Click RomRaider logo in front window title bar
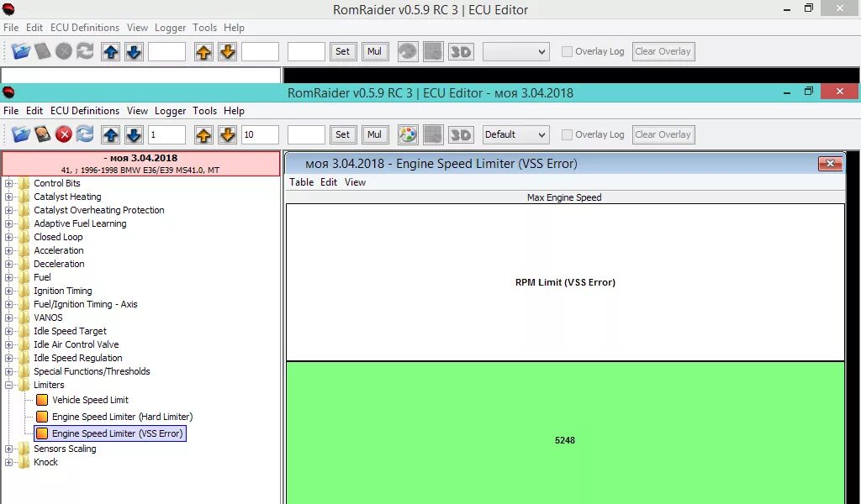The width and height of the screenshot is (861, 504). coord(8,92)
